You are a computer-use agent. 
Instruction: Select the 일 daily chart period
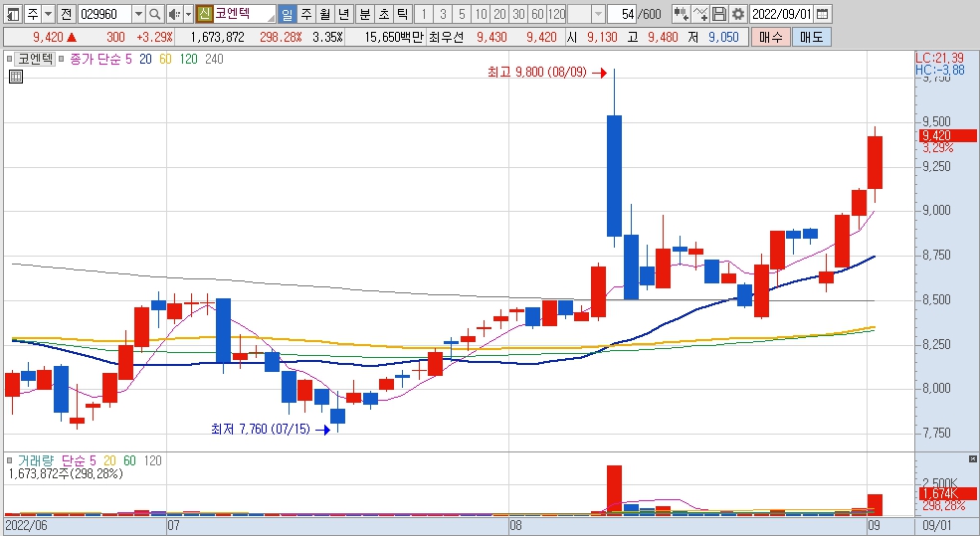click(x=287, y=14)
